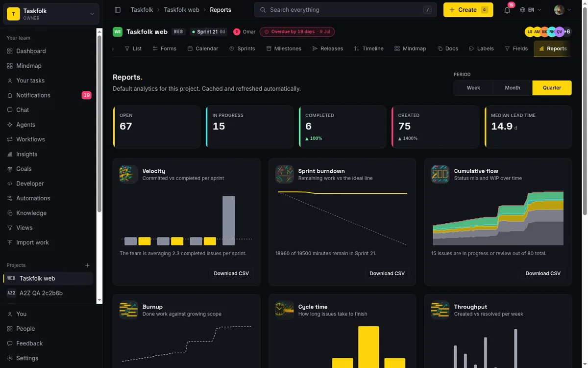Image resolution: width=588 pixels, height=368 pixels.
Task: Click the Your tasks sidebar icon
Action: point(10,80)
